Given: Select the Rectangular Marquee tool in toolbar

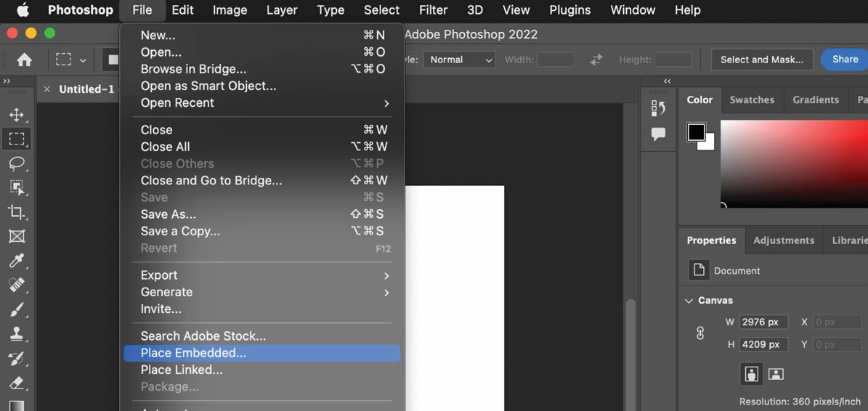Looking at the screenshot, I should (17, 139).
